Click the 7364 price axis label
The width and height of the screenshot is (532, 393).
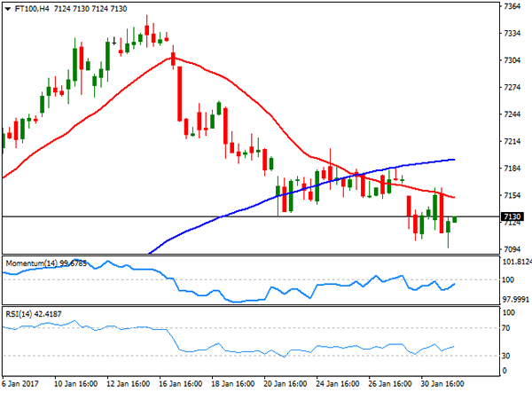[x=512, y=6]
